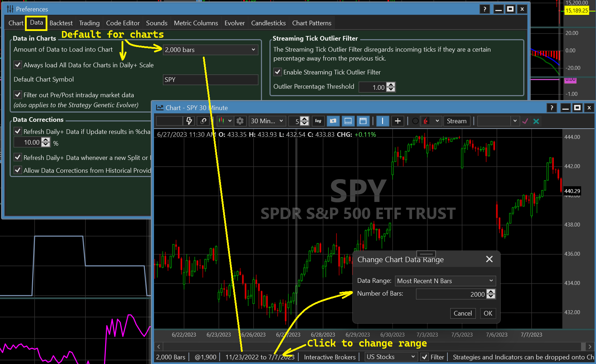This screenshot has width=596, height=364.
Task: Click the teal X icon in chart toolbar
Action: (536, 121)
